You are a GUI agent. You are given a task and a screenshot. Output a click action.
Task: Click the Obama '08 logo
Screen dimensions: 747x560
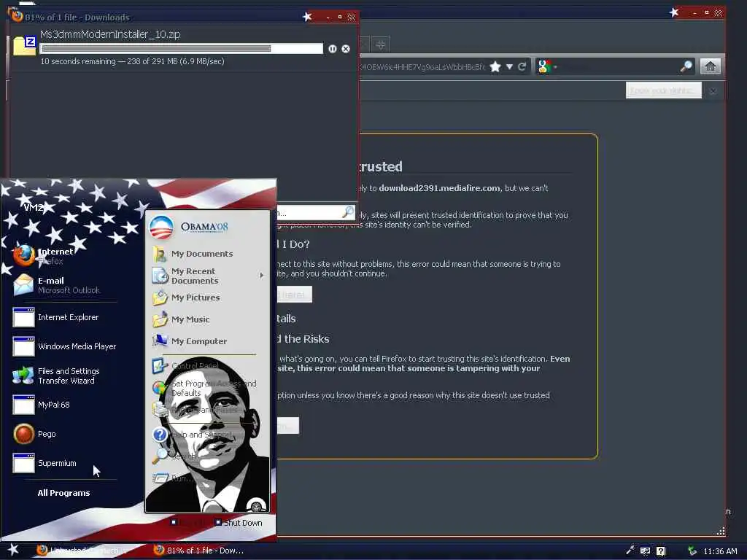tap(189, 227)
